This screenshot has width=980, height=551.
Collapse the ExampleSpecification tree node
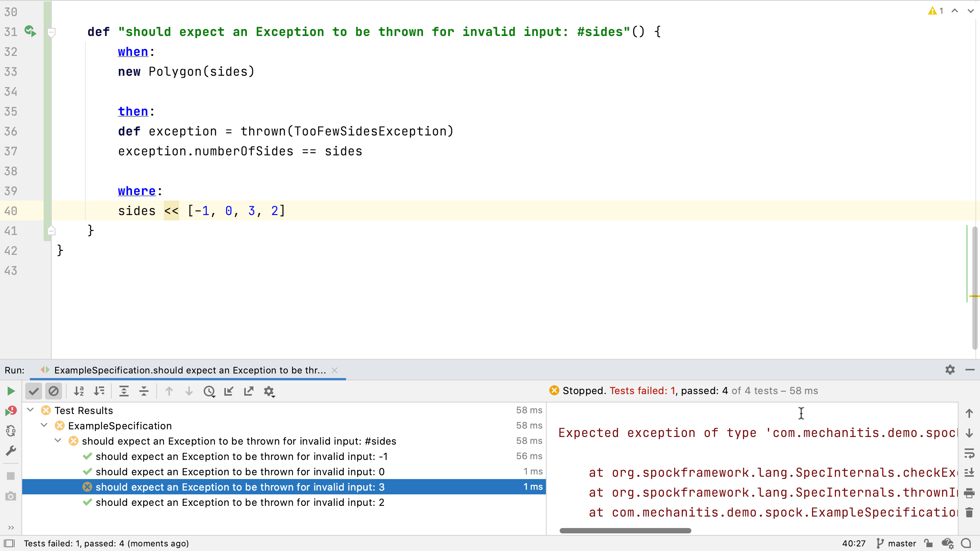[x=44, y=425]
